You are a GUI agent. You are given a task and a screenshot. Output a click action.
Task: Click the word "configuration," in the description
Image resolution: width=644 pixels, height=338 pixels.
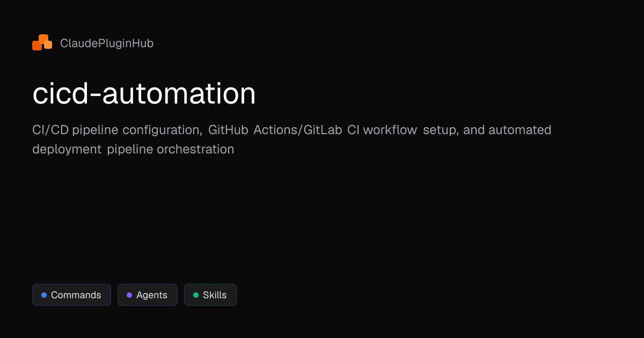point(162,130)
